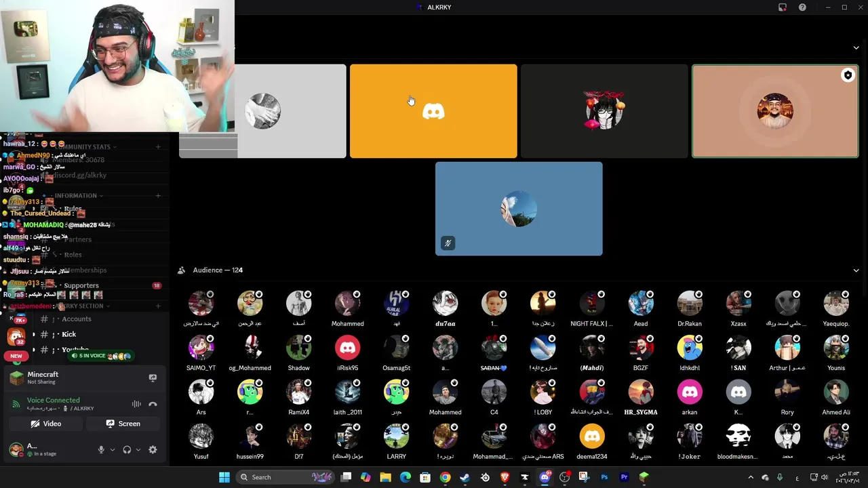Screen dimensions: 868x488
Task: Turn on camera with Video button
Action: point(46,424)
